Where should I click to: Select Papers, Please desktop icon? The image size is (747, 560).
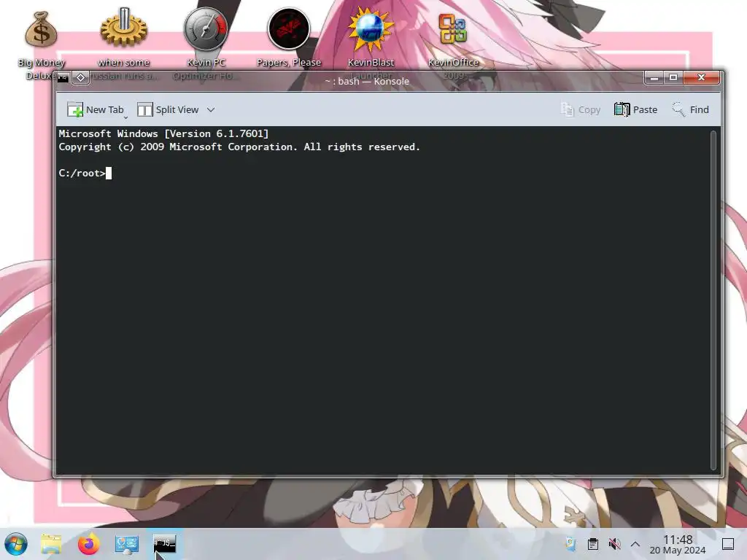(x=289, y=38)
